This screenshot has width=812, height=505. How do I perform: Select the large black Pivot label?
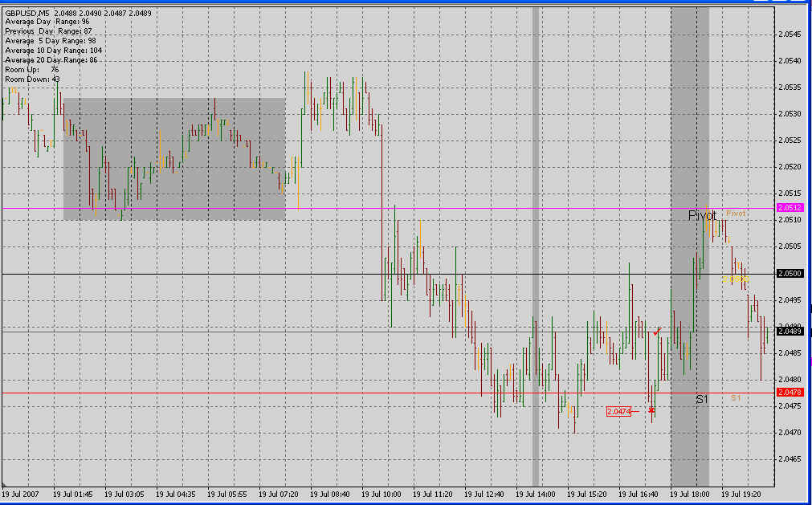pos(701,216)
